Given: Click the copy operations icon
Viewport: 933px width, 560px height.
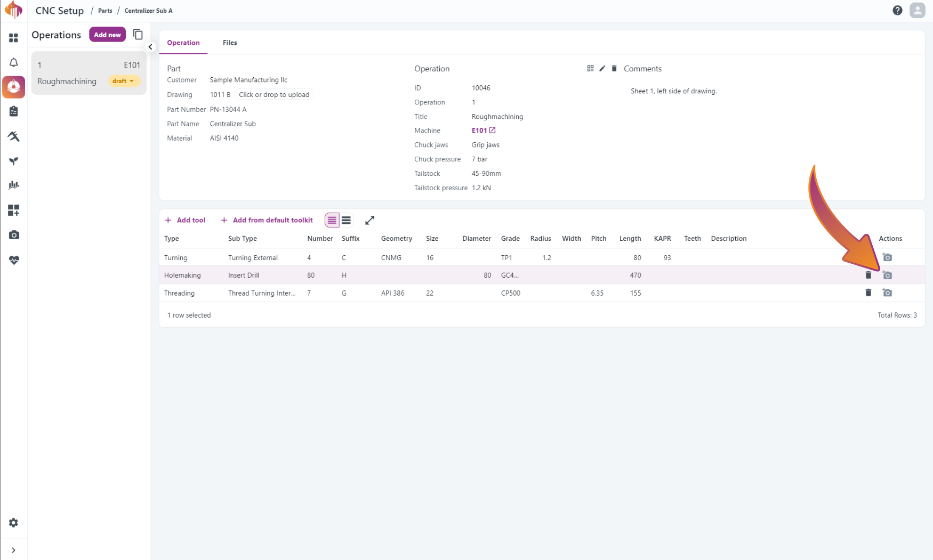Looking at the screenshot, I should [138, 35].
